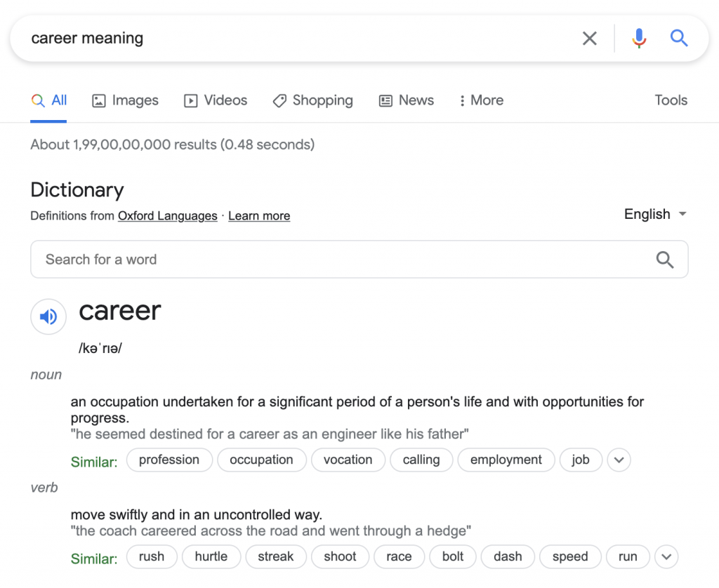Choose the 'hurtle' synonym chip
This screenshot has height=588, width=719.
point(211,556)
